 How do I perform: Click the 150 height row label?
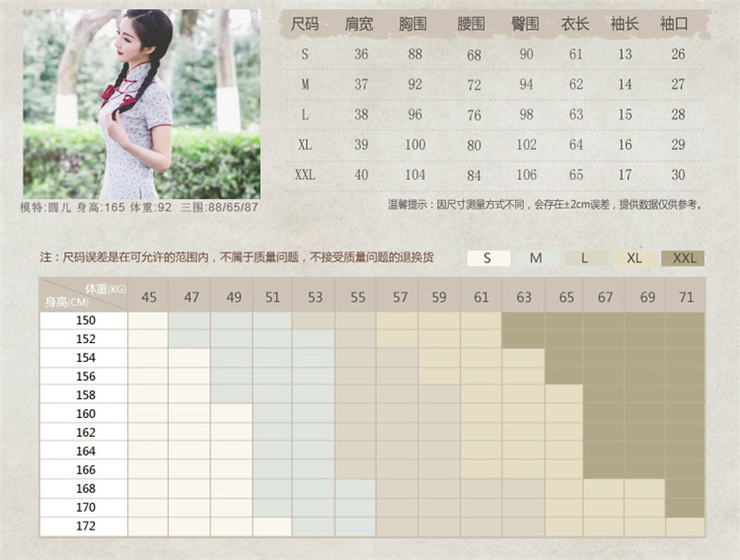[x=85, y=319]
